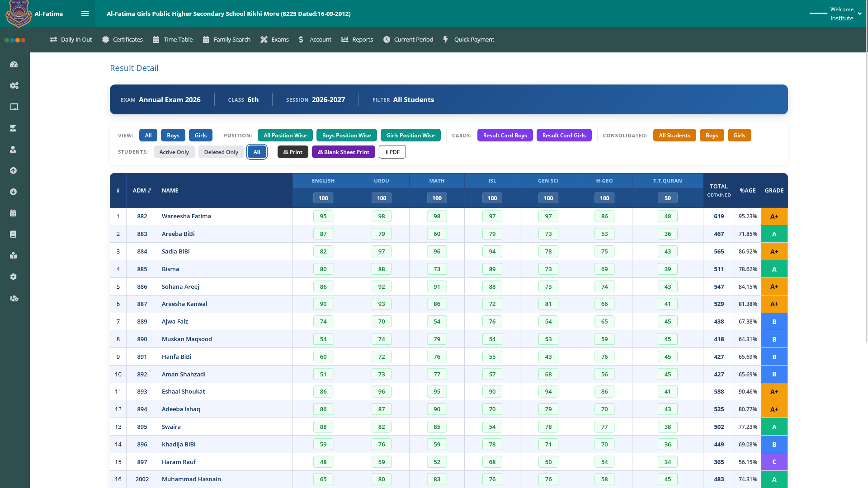868x488 pixels.
Task: Open the chalkboard classes sidebar icon
Action: [x=14, y=107]
